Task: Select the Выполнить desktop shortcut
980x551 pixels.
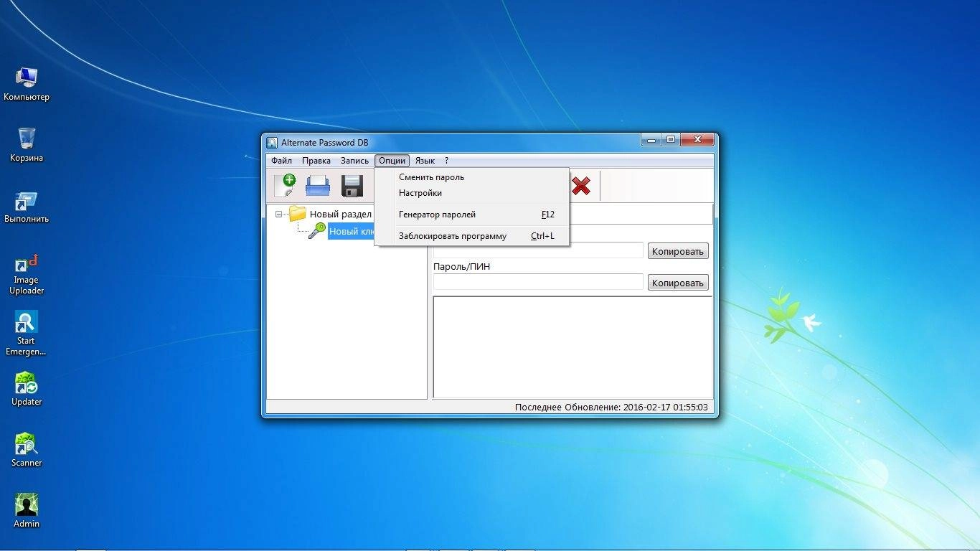Action: coord(27,207)
